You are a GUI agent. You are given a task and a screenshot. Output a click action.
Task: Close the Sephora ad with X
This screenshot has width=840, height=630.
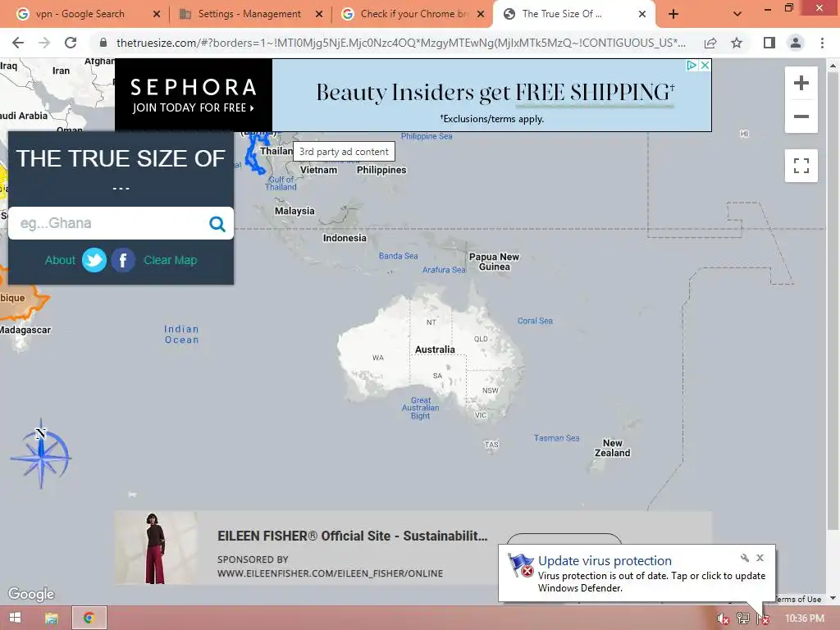705,66
